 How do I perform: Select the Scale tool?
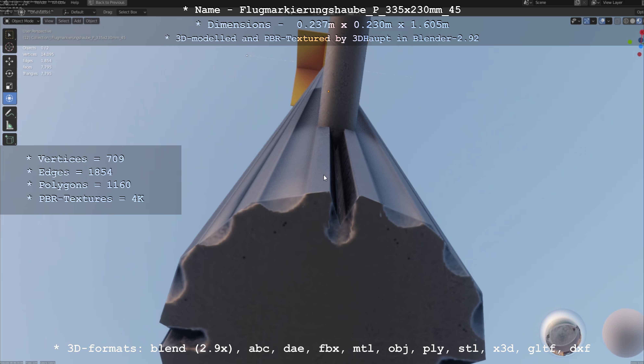click(9, 86)
